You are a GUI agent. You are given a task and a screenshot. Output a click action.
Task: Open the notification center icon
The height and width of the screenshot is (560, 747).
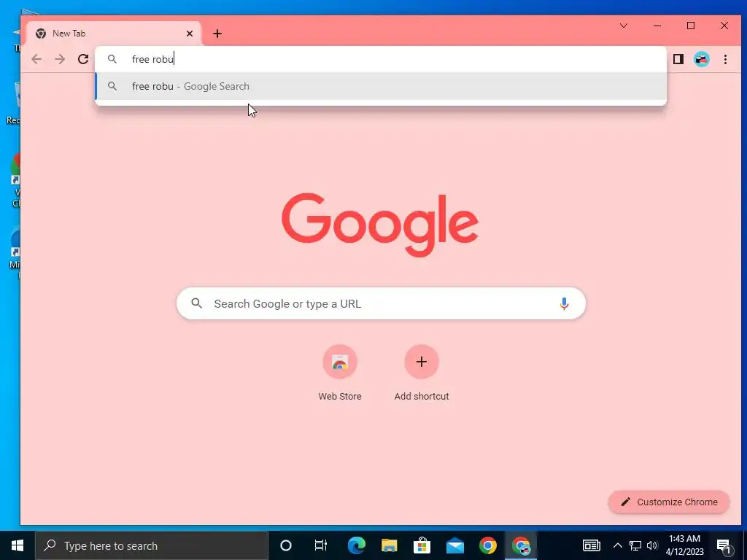tap(724, 545)
